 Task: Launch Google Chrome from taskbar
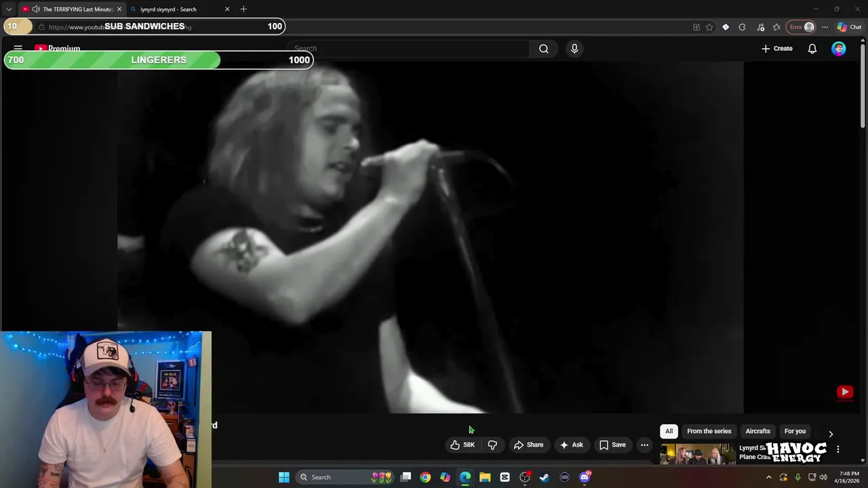tap(425, 477)
